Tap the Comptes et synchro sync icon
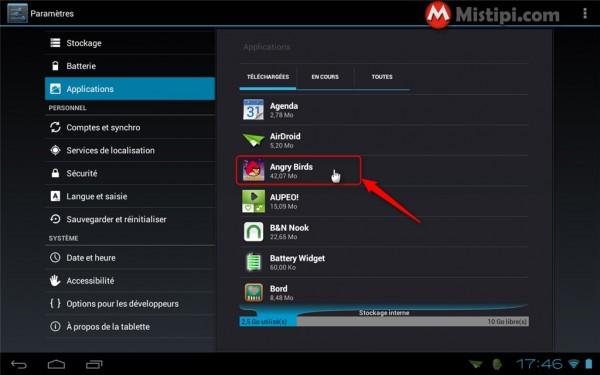Image resolution: width=600 pixels, height=375 pixels. pos(55,127)
